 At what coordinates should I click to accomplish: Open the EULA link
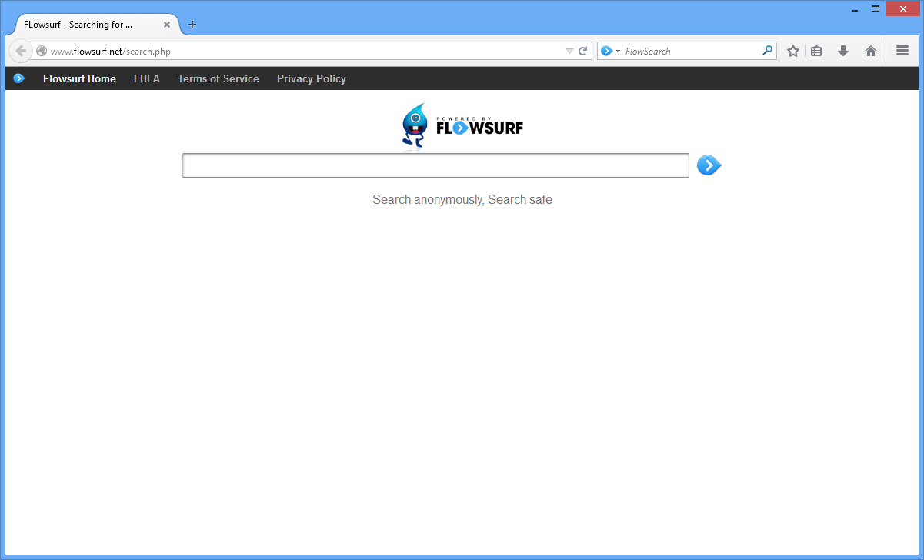click(x=147, y=78)
